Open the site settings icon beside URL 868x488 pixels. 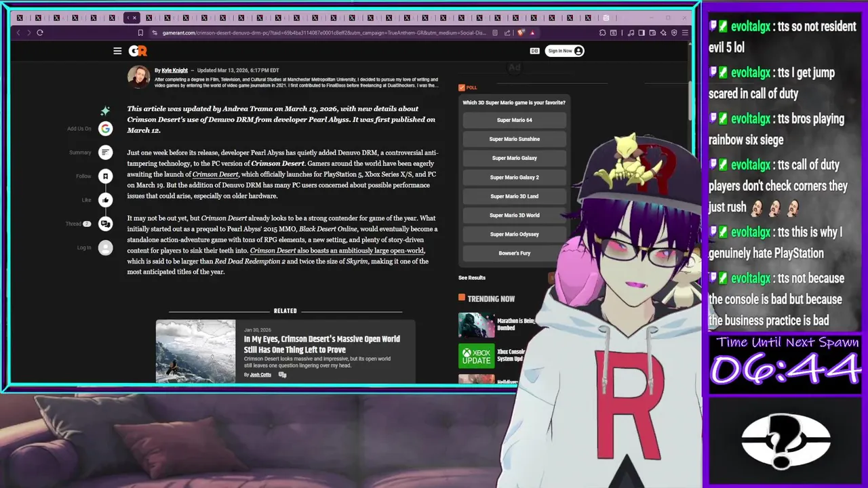click(155, 33)
